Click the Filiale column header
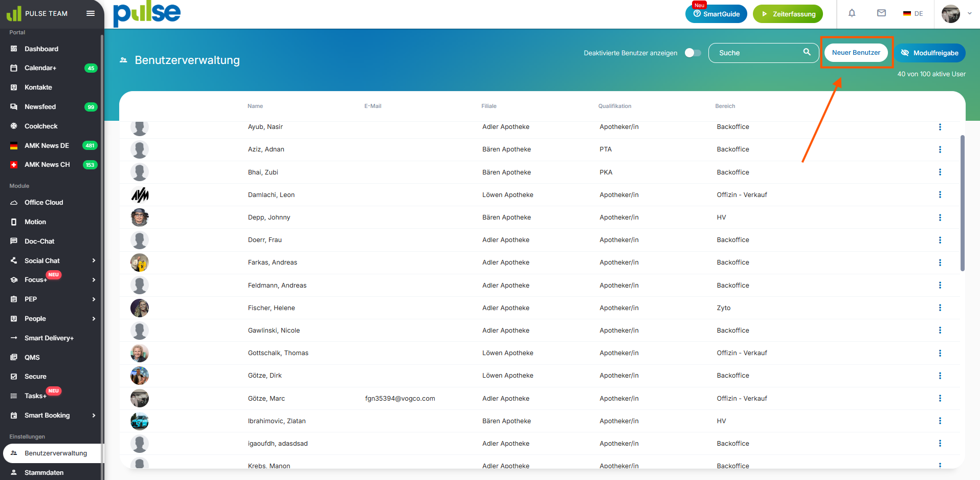 click(x=489, y=106)
